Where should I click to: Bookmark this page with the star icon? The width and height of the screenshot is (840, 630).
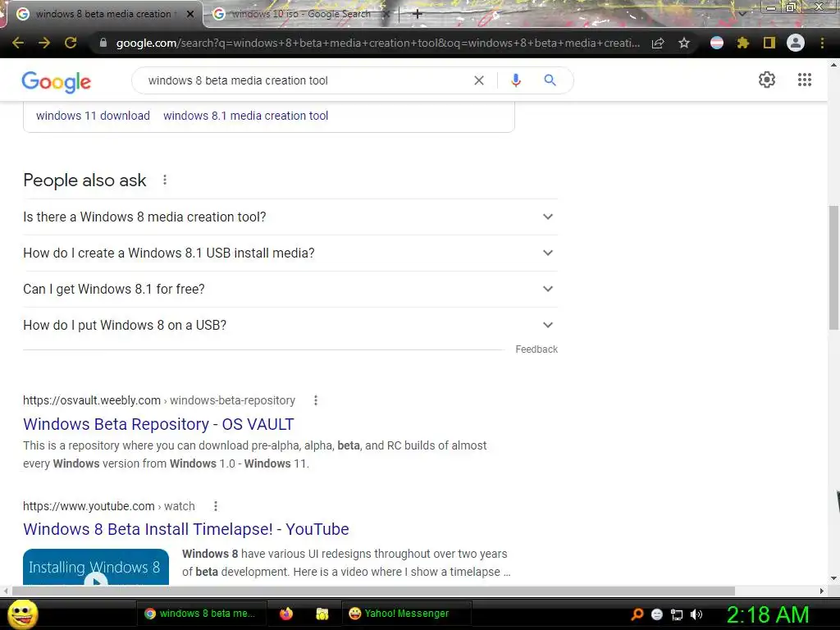pos(684,43)
